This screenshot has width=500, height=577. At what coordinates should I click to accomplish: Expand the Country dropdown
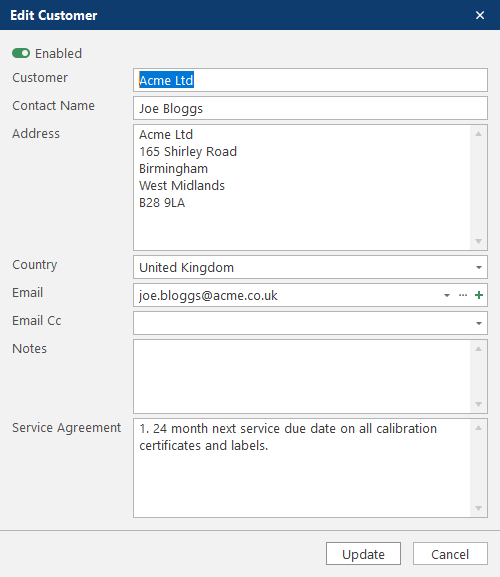479,268
